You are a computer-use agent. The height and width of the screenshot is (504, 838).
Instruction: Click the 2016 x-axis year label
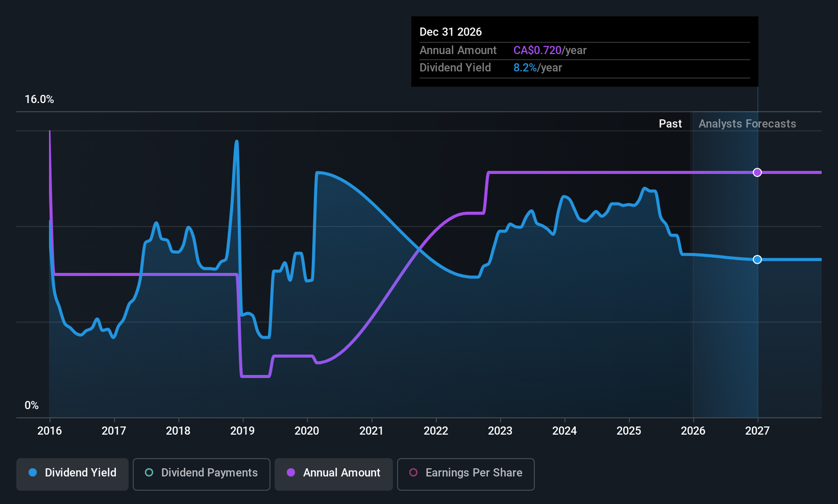click(x=50, y=431)
